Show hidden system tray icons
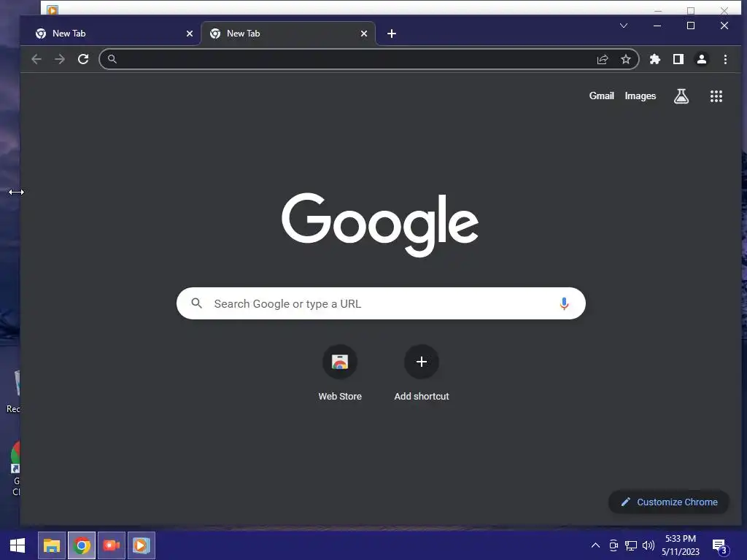This screenshot has width=747, height=560. pyautogui.click(x=595, y=545)
